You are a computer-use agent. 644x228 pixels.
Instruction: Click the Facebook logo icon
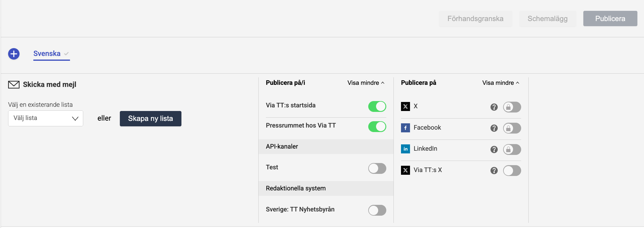coord(406,128)
